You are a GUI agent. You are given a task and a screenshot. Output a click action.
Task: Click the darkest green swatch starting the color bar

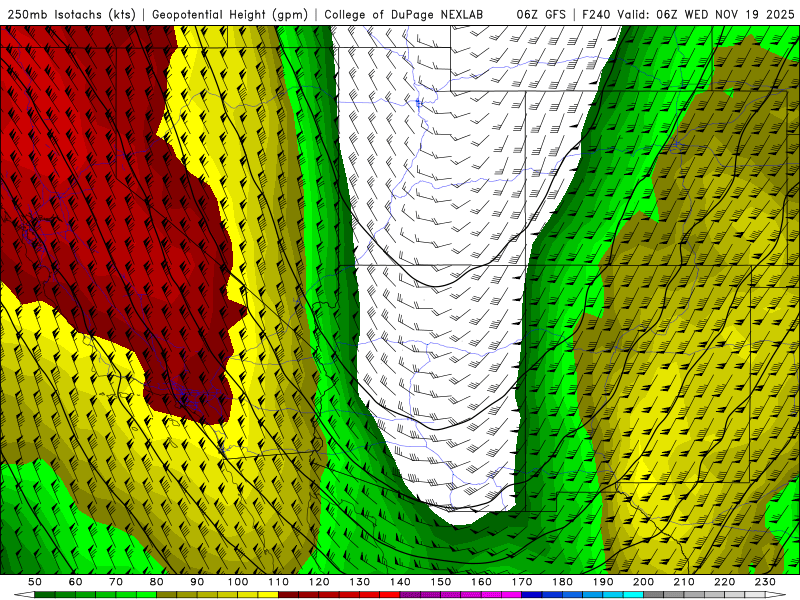click(45, 594)
